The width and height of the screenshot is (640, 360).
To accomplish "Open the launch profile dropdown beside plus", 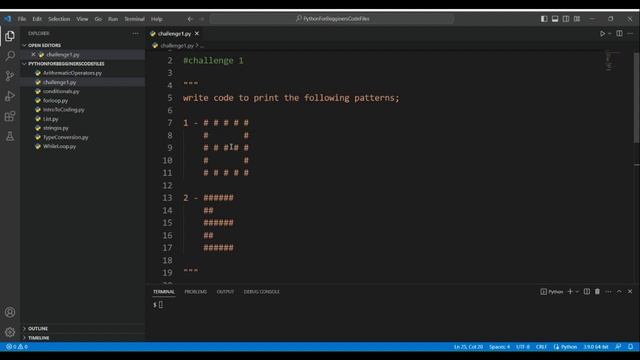I will [577, 291].
